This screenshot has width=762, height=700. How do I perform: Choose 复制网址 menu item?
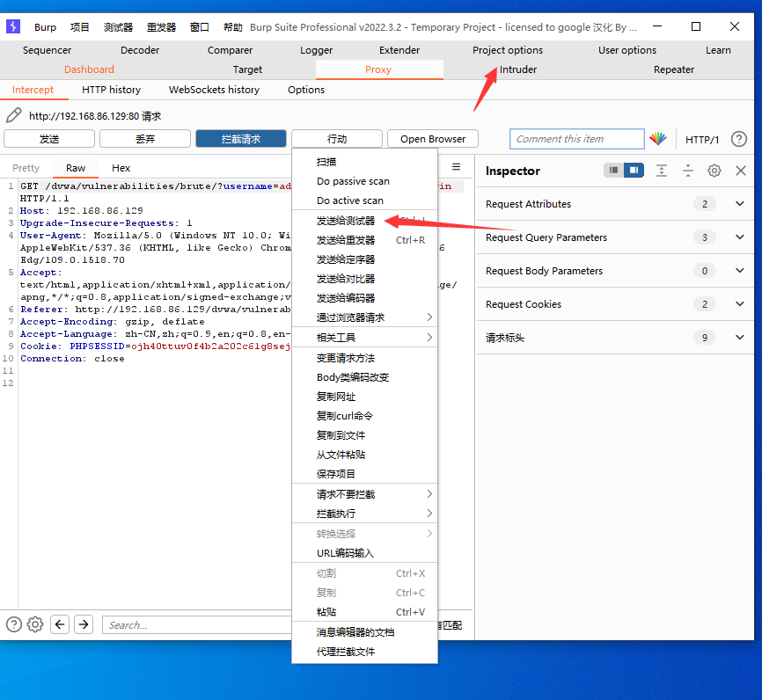pyautogui.click(x=364, y=397)
